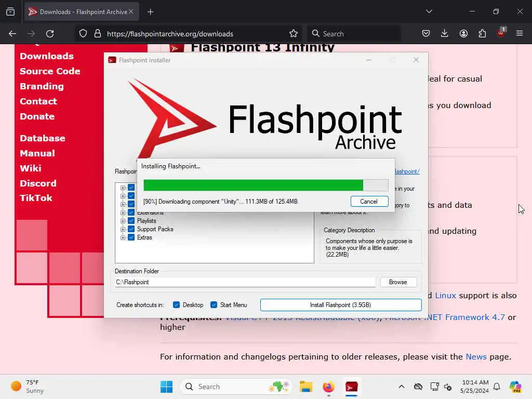Select the Downloads - Flashpoint Archive tab

pos(82,12)
